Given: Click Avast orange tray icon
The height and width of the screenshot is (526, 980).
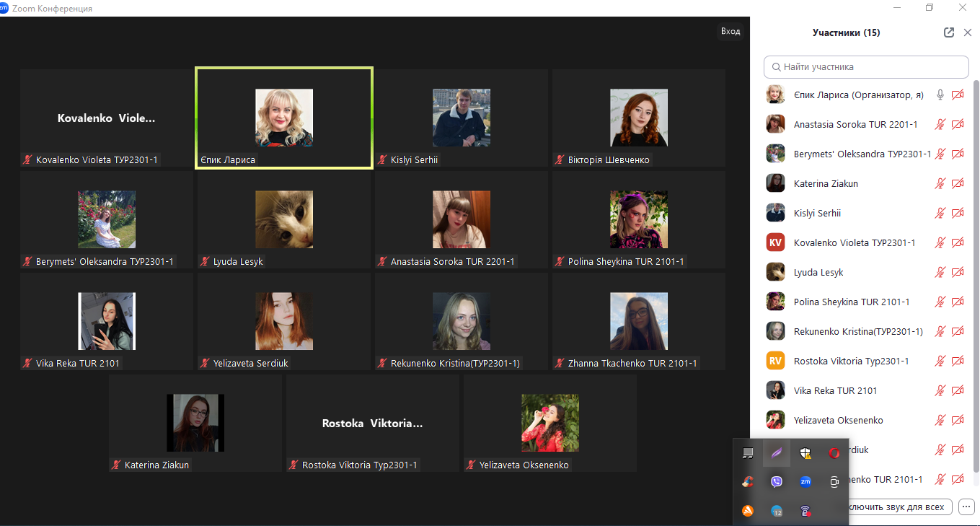Looking at the screenshot, I should click(748, 511).
